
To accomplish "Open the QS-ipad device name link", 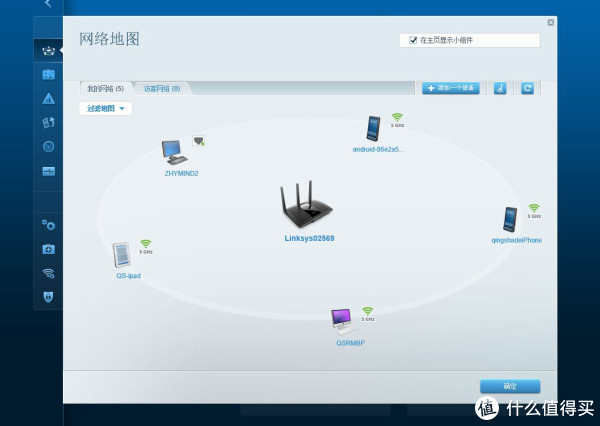I will (129, 276).
